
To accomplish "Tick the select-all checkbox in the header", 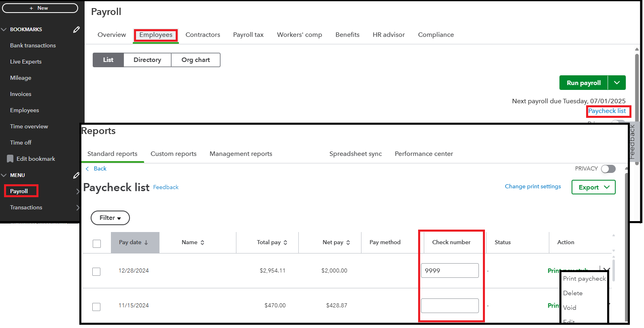I will pos(97,244).
